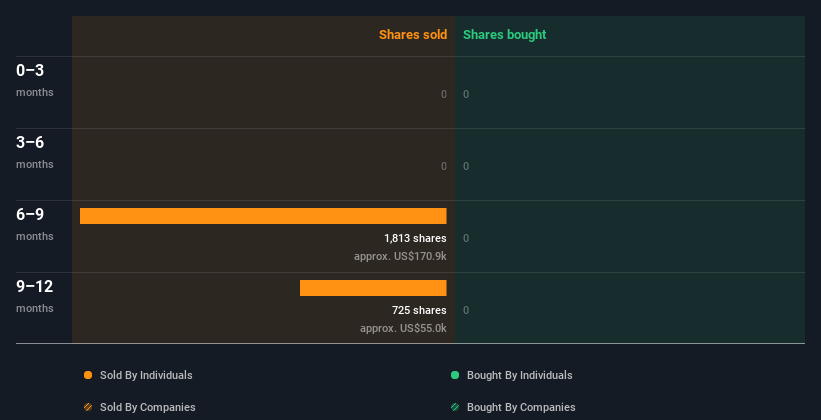Click the green Bought By Individuals legend dot
The width and height of the screenshot is (821, 420).
(455, 375)
